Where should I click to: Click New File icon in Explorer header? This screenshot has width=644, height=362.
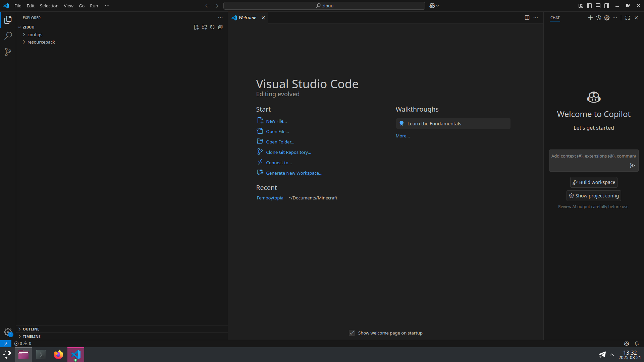(196, 27)
